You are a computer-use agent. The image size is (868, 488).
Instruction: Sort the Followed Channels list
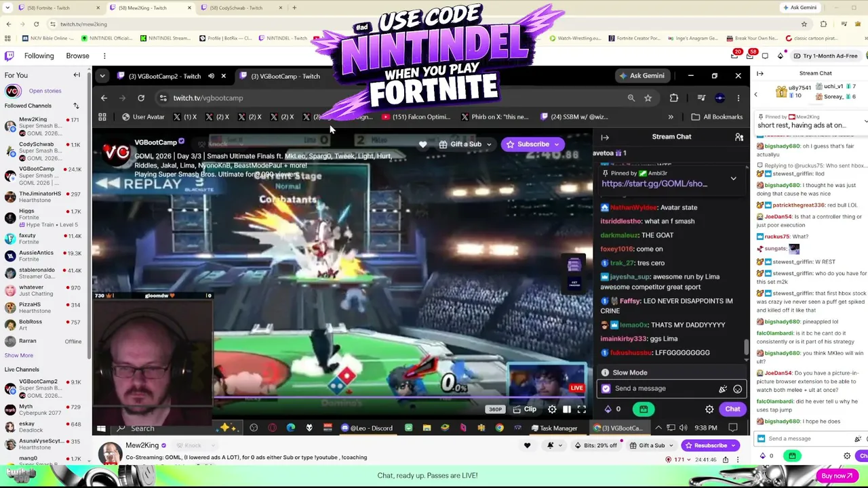click(x=76, y=106)
